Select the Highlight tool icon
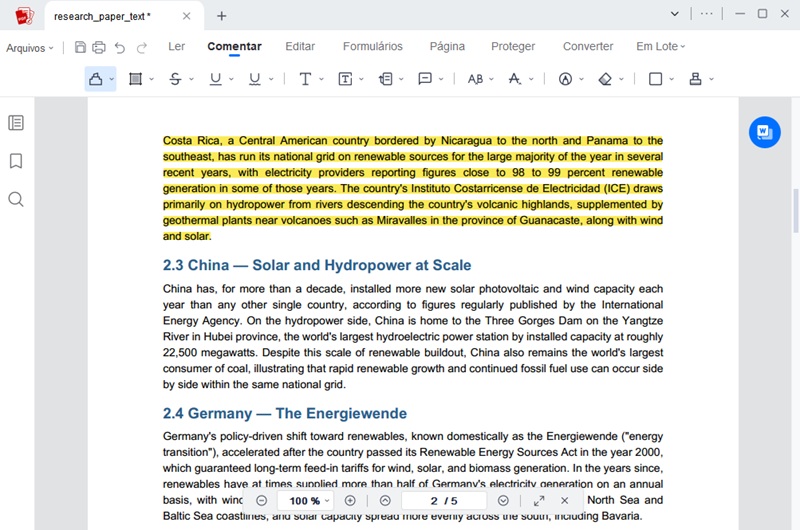 click(95, 79)
